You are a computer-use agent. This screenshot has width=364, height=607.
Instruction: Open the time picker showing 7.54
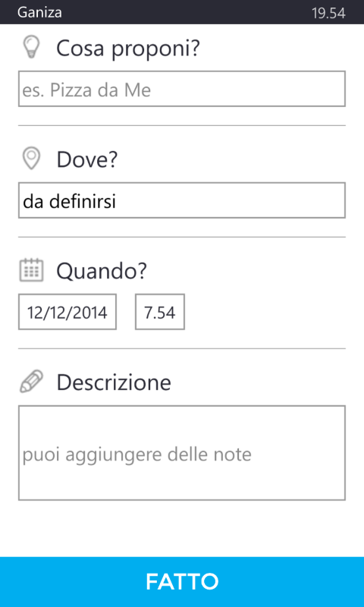coord(160,312)
